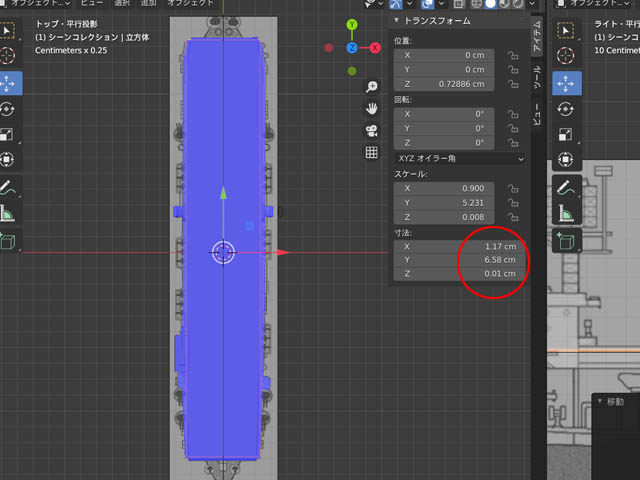The height and width of the screenshot is (480, 640).
Task: Activate the Transform tool in right viewport
Action: tap(566, 159)
